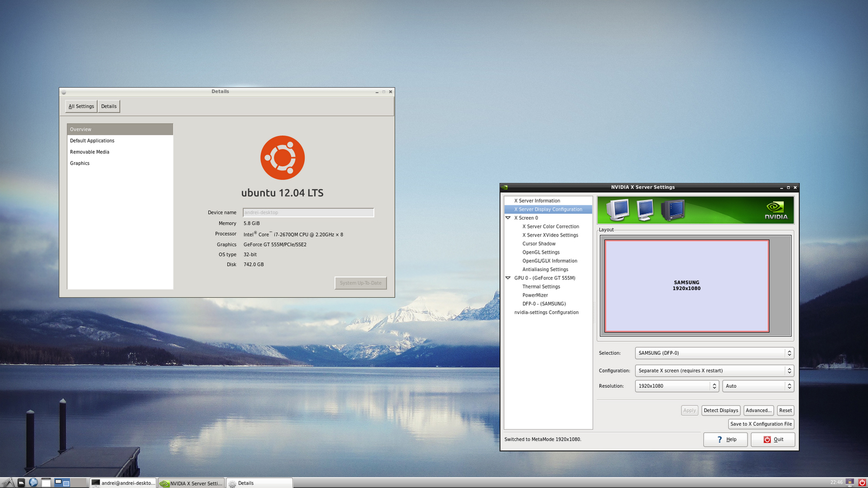Open OpenGL Settings tree item
This screenshot has height=488, width=868.
(541, 252)
